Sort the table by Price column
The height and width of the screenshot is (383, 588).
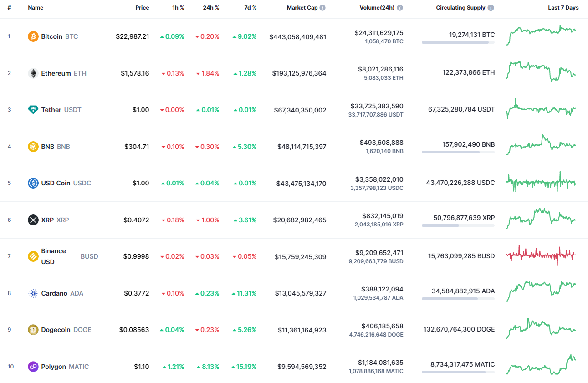coord(142,7)
